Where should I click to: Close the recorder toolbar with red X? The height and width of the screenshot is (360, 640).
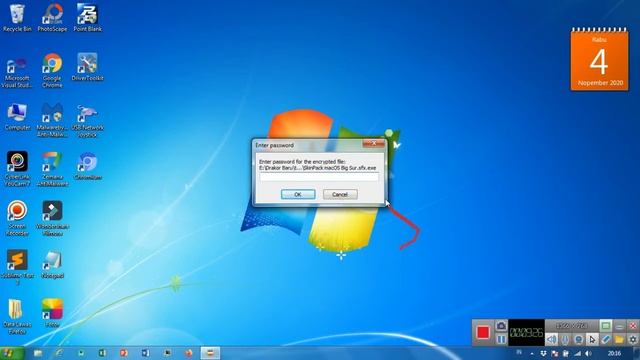tap(633, 326)
